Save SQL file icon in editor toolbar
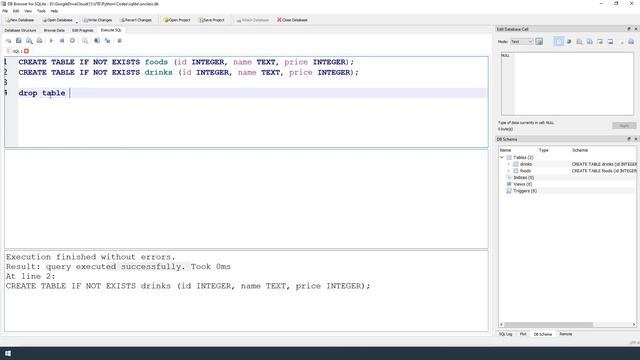Image resolution: width=640 pixels, height=360 pixels. [29, 41]
